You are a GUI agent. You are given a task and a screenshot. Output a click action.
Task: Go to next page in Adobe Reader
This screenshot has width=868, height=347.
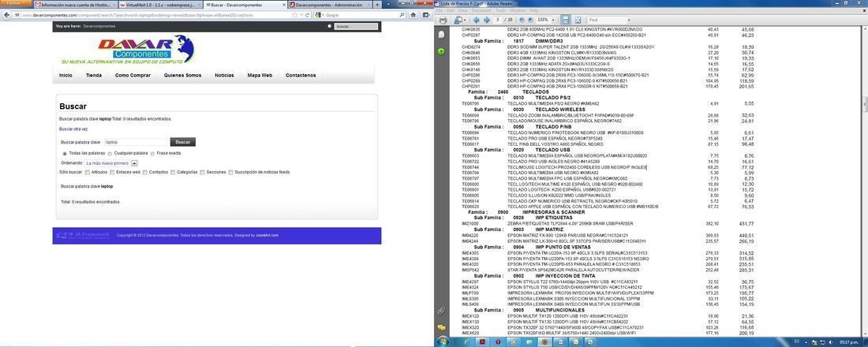point(487,20)
